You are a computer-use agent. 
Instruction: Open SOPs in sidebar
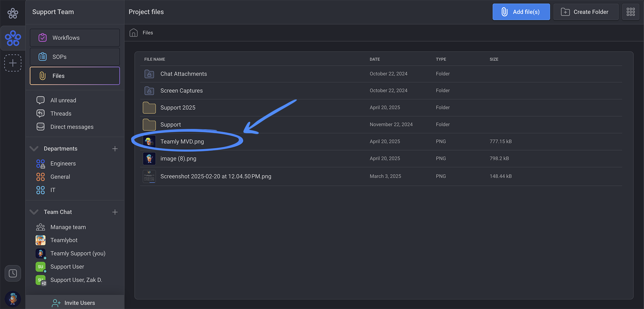click(x=75, y=57)
